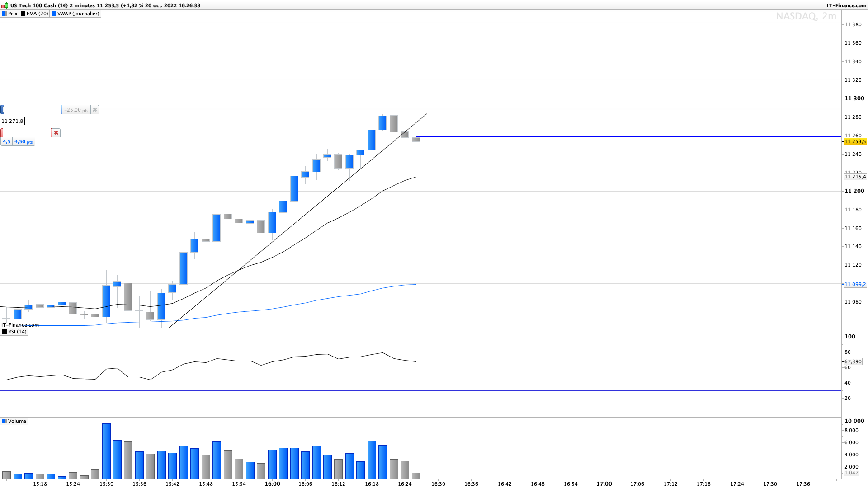Click the 16:00 marker on time axis
Screen dimensions: 868x488
tap(272, 484)
